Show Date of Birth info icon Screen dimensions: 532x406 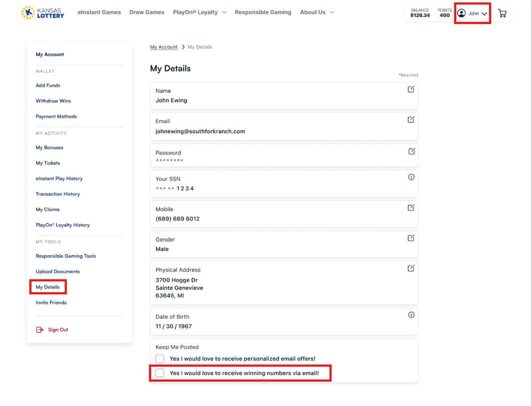click(x=411, y=315)
